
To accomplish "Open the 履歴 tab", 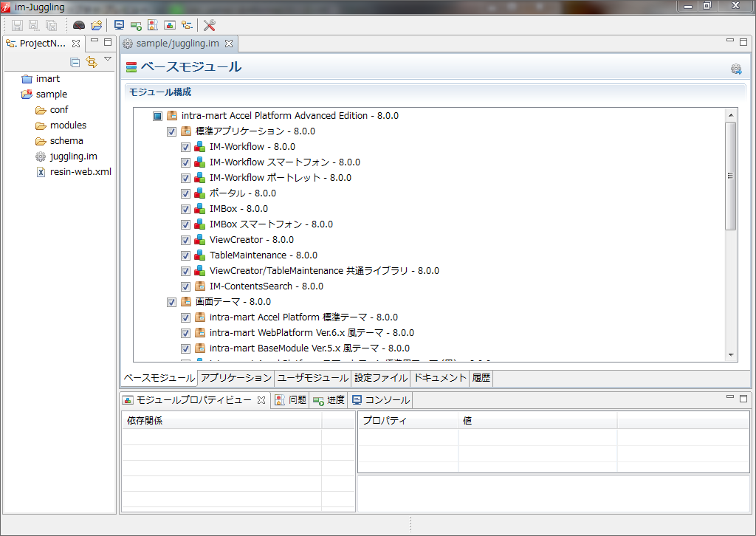I will pyautogui.click(x=481, y=378).
